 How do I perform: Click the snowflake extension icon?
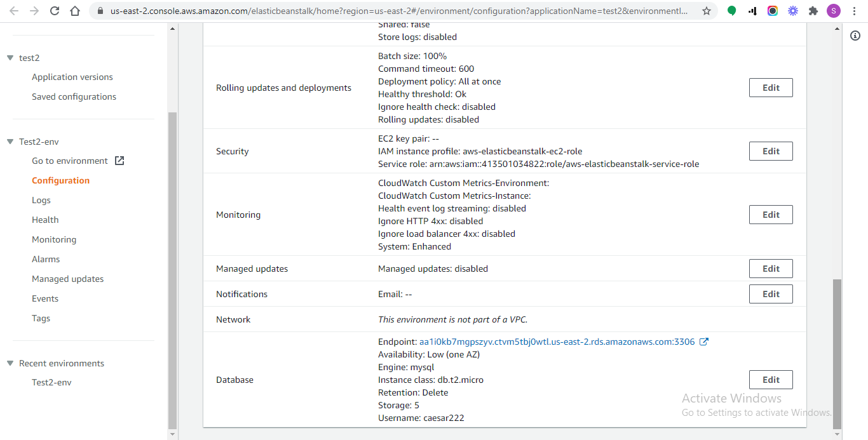tap(793, 10)
